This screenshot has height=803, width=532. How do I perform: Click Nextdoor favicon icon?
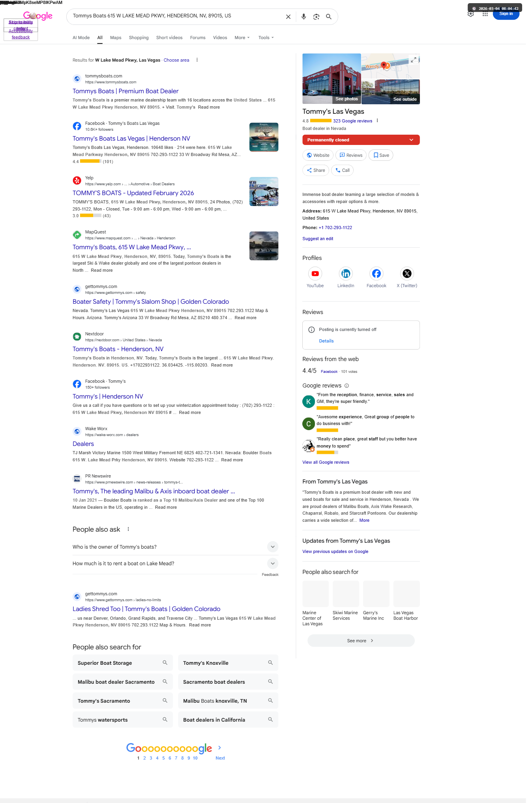point(77,337)
